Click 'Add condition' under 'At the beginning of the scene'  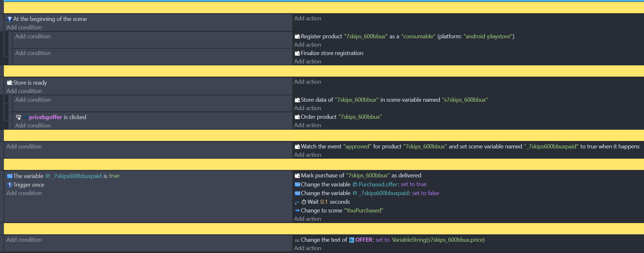click(24, 27)
